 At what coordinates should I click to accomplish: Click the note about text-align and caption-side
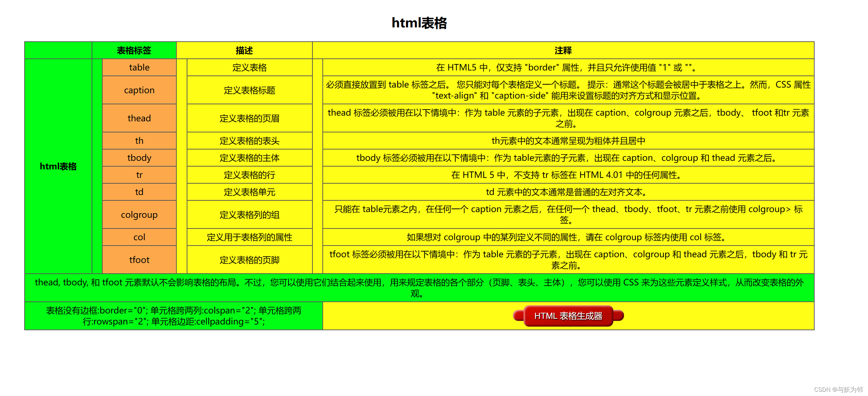pos(568,90)
